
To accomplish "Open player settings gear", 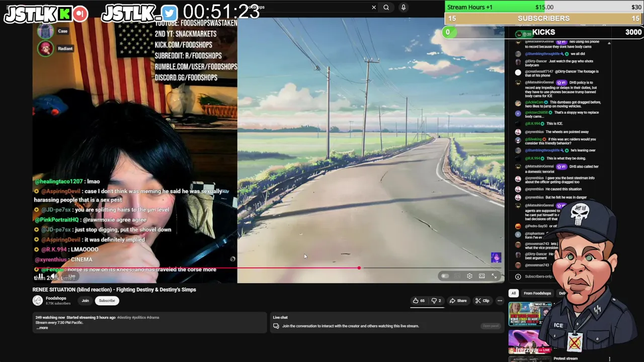I will tap(469, 276).
